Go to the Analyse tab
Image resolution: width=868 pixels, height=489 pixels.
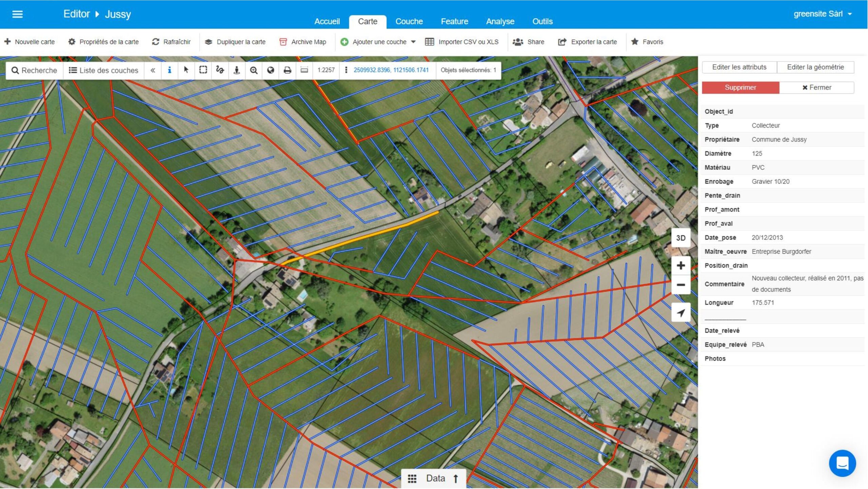[500, 21]
